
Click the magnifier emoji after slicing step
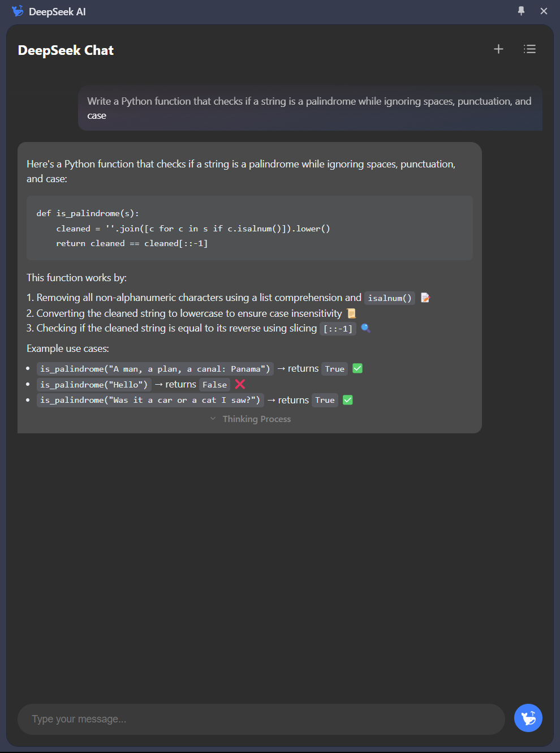[365, 328]
